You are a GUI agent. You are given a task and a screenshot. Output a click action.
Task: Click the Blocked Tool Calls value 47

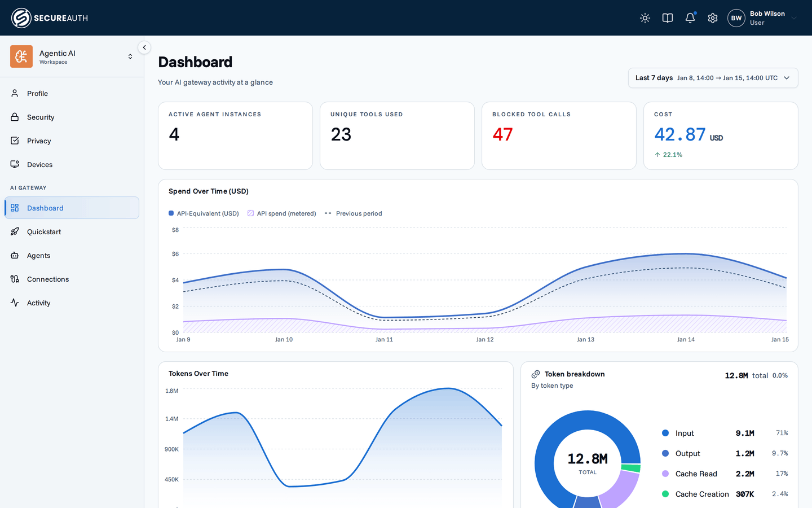click(x=502, y=134)
